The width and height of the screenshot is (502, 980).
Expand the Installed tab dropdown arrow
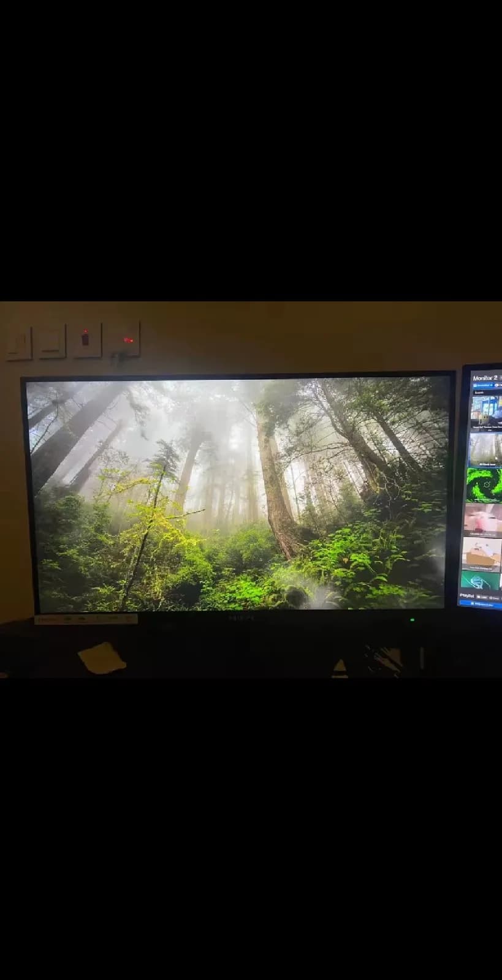(491, 385)
